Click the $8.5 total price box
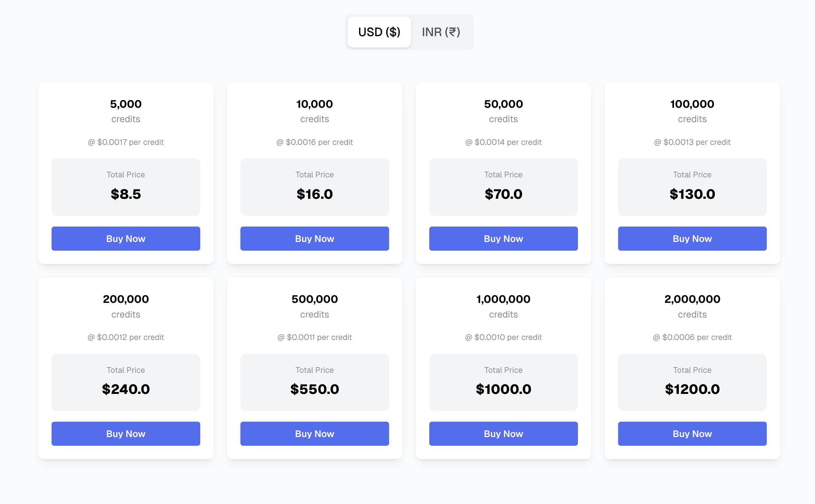 (126, 187)
